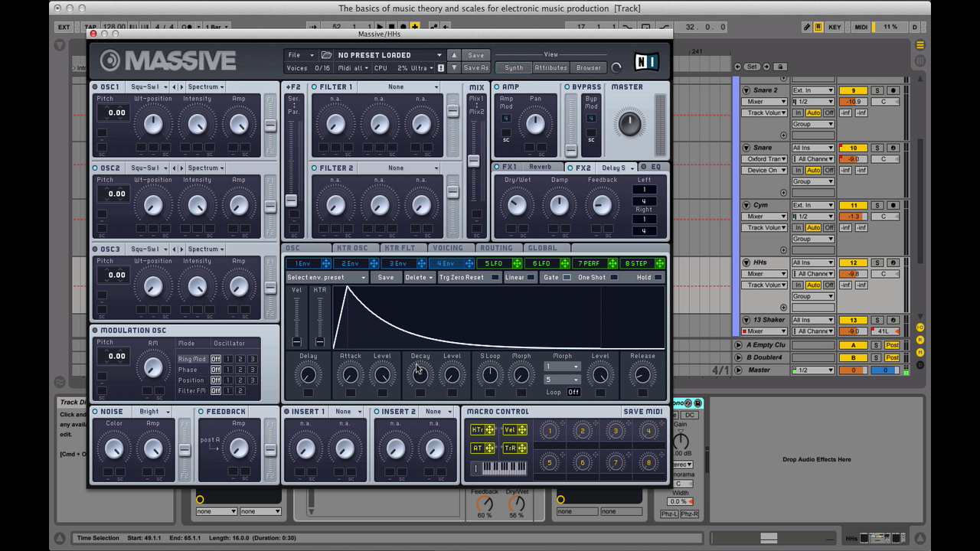
Task: Toggle FILTER 1 on/off
Action: (315, 87)
